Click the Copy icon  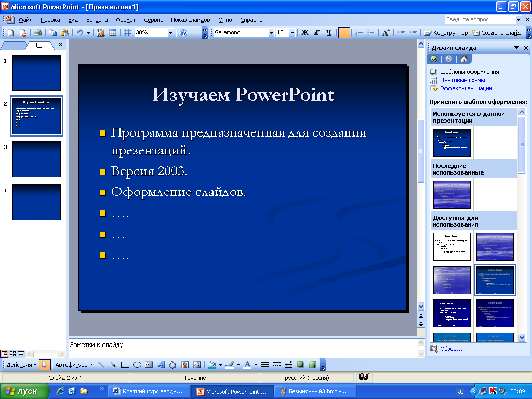(x=52, y=33)
